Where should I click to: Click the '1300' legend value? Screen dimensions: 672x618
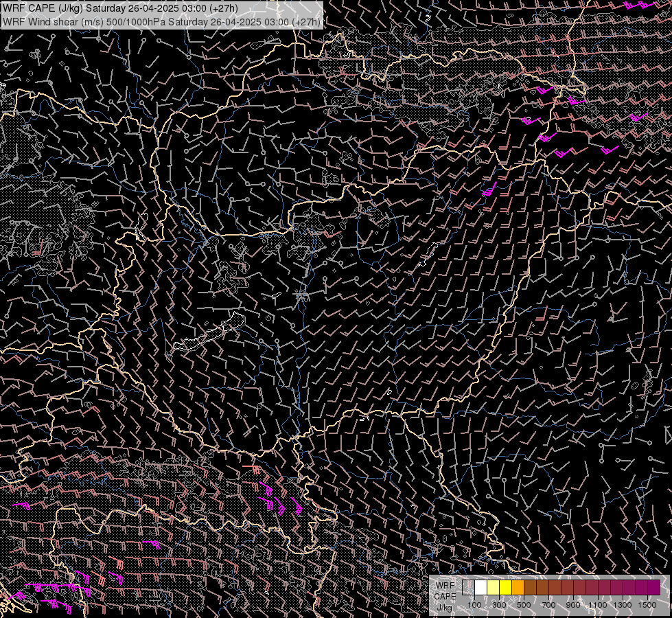[x=623, y=605]
